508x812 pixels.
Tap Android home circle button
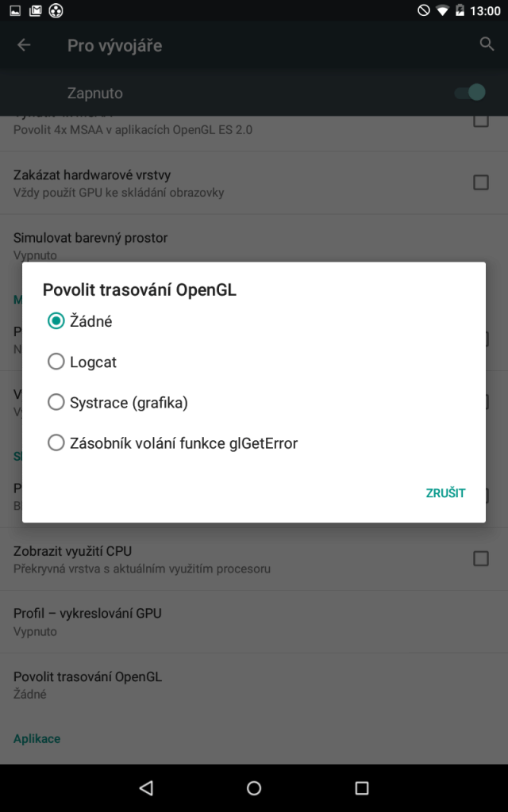(254, 787)
